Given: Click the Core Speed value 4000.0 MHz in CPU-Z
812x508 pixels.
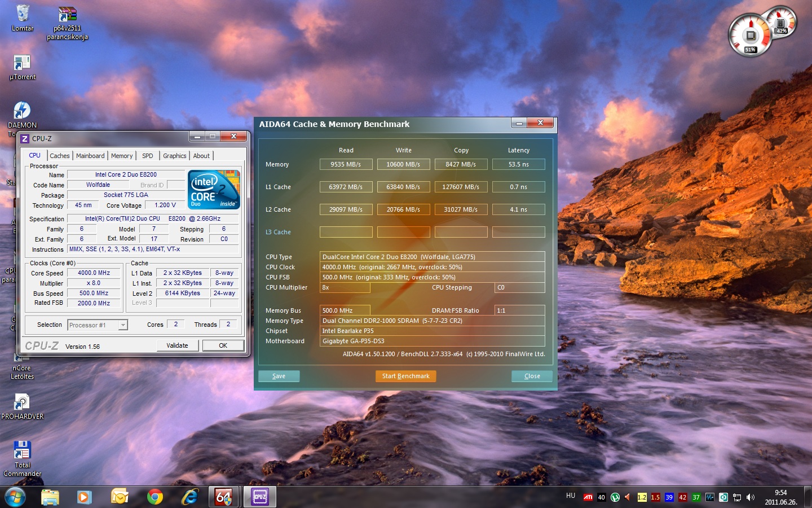Looking at the screenshot, I should tap(94, 273).
